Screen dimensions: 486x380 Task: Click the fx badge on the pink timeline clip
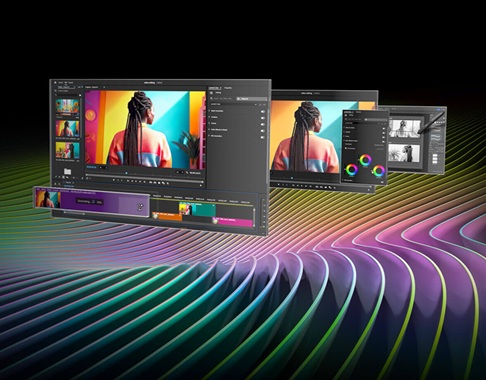click(x=216, y=220)
